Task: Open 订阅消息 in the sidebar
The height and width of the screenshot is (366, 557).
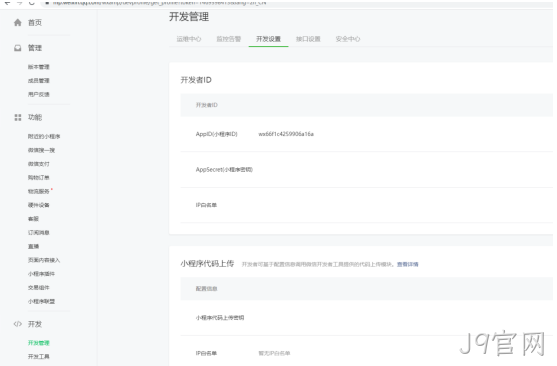Action: 39,233
